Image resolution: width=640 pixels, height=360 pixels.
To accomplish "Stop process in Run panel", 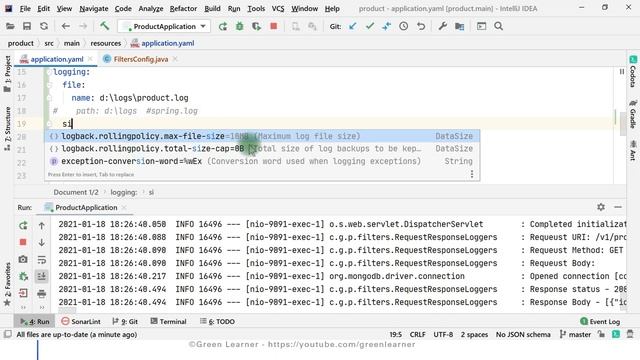I will tap(23, 242).
